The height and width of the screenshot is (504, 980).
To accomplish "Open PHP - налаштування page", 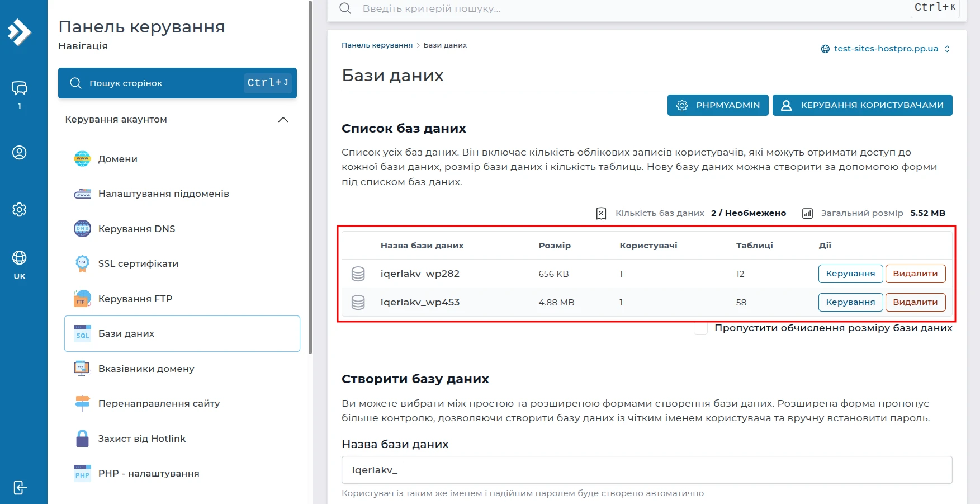I will pos(182,473).
